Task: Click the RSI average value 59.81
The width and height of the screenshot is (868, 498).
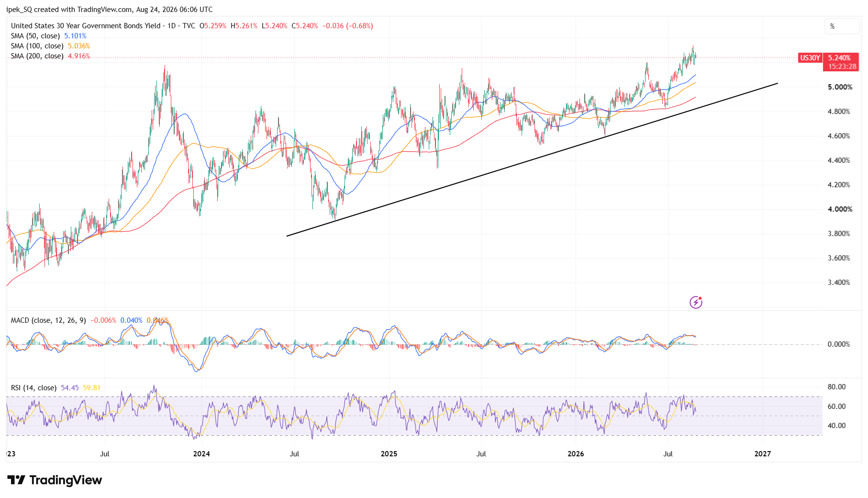Action: [x=92, y=388]
